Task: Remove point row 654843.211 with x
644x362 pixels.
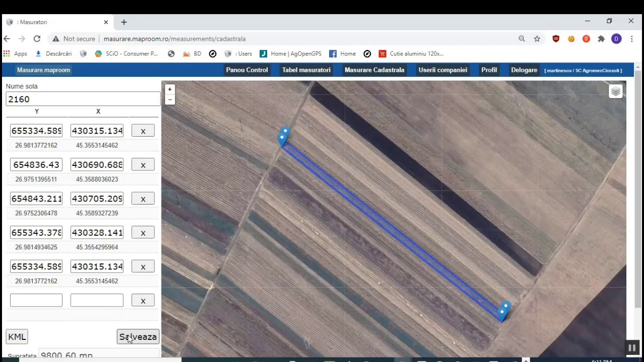Action: [143, 199]
